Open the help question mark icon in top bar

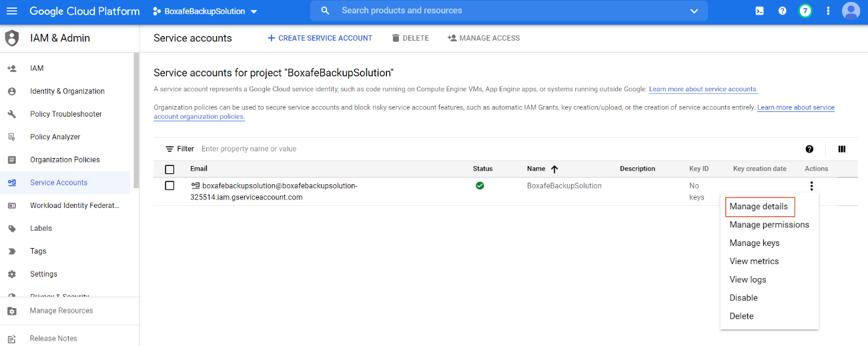[x=782, y=11]
